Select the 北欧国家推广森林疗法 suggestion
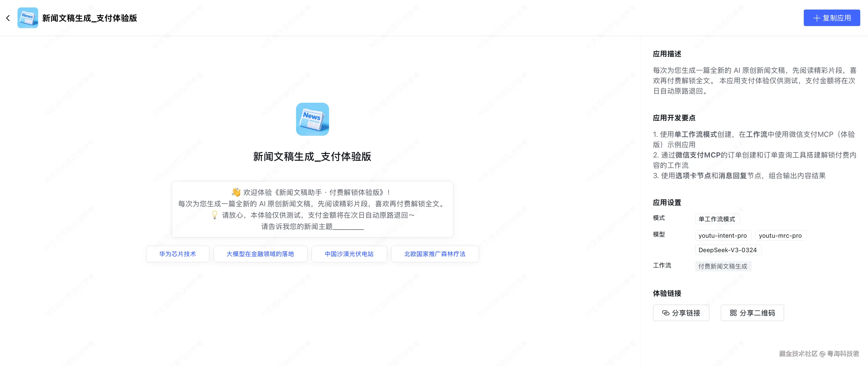The width and height of the screenshot is (868, 366). coord(435,254)
